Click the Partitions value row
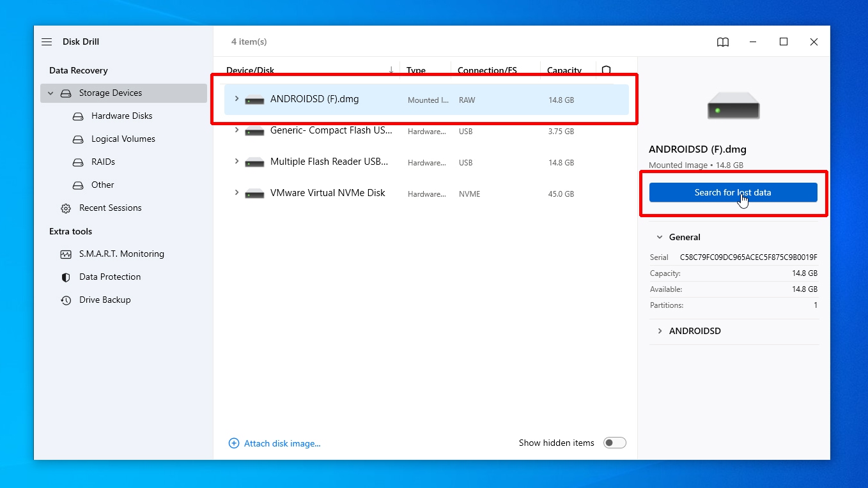 coord(734,305)
